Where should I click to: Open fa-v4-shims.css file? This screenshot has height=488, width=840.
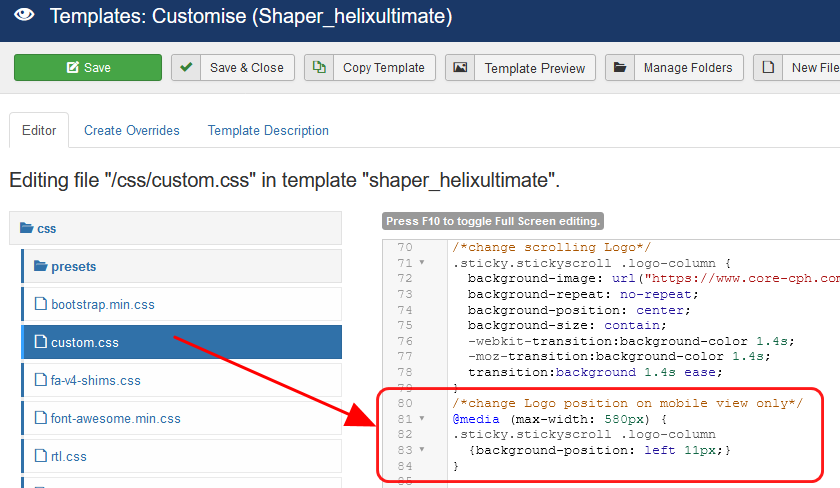95,381
